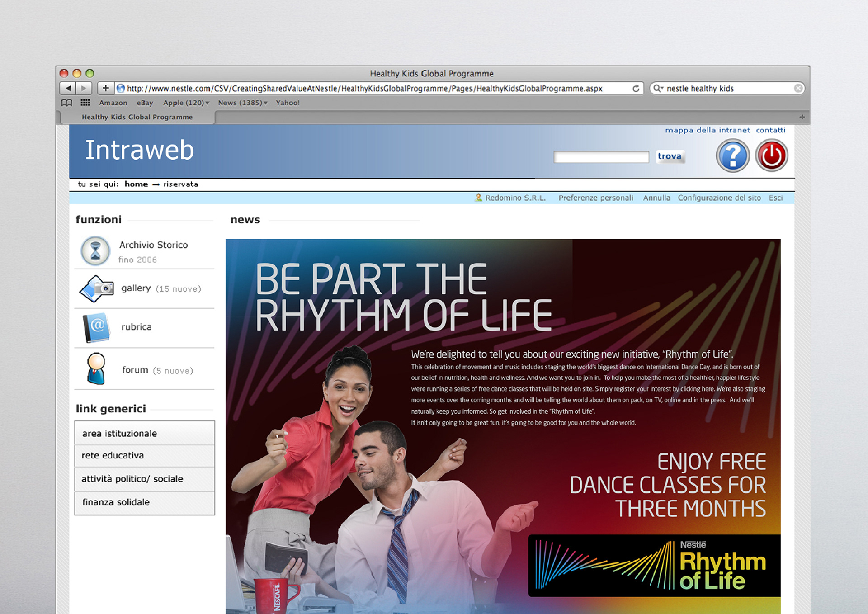Expand the News (1385) bookmarks dropdown
This screenshot has width=868, height=614.
pyautogui.click(x=243, y=103)
